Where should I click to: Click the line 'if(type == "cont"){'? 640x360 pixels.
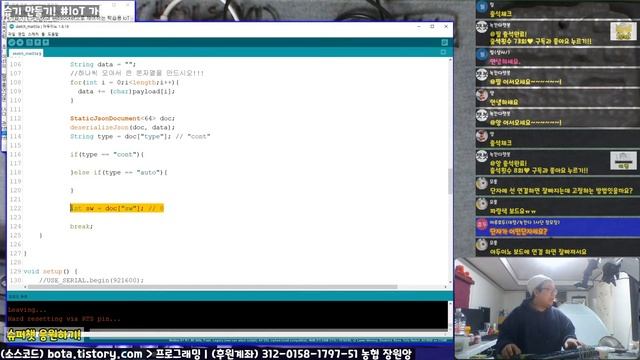[107, 154]
